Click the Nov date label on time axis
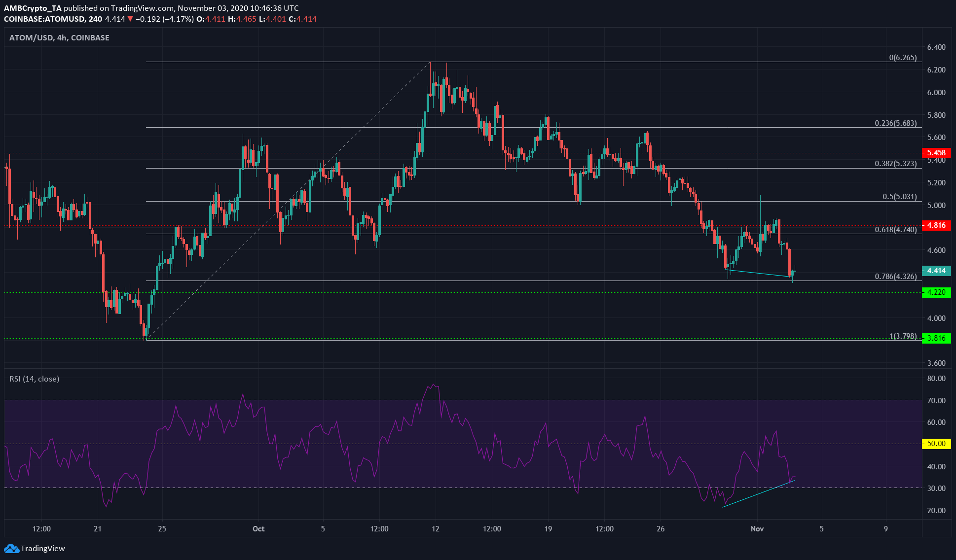This screenshot has height=560, width=956. click(757, 529)
